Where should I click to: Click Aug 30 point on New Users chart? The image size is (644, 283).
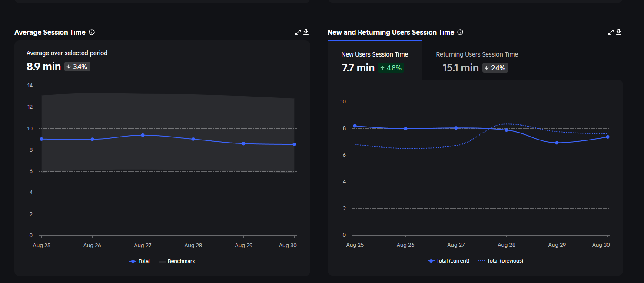607,137
